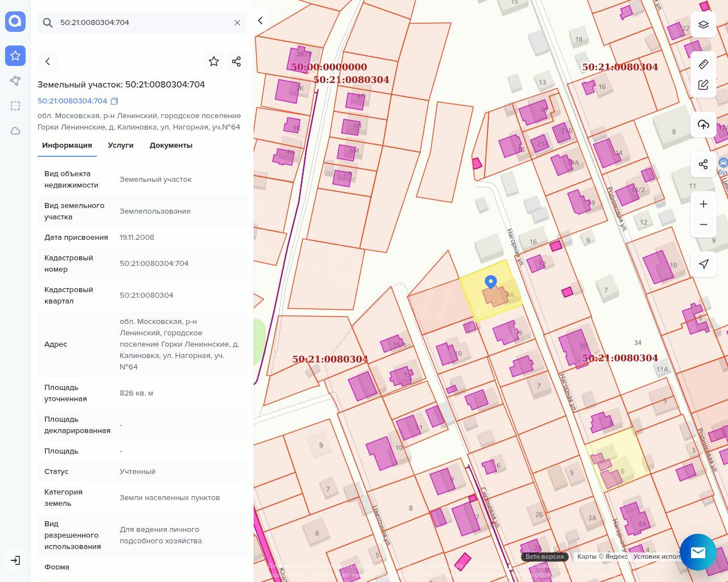Viewport: 728px width, 582px height.
Task: Open the cadastral number link 50:21:0080304:704
Action: pos(72,101)
